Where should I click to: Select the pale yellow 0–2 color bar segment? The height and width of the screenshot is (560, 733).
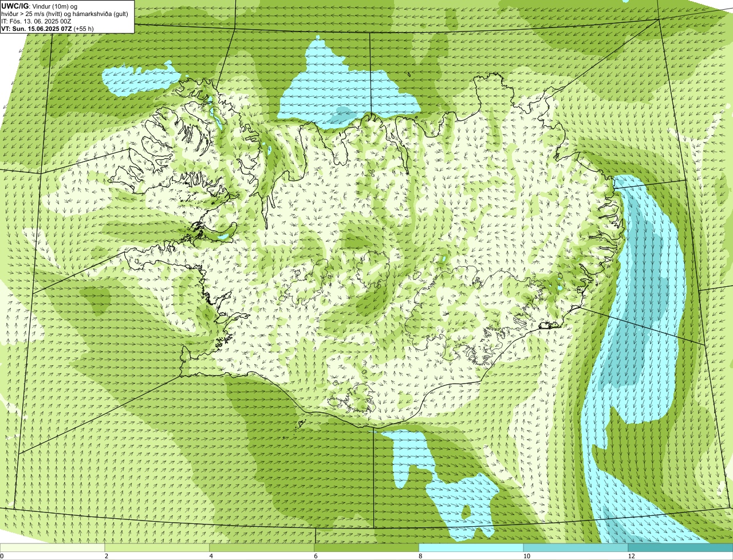tap(53, 548)
